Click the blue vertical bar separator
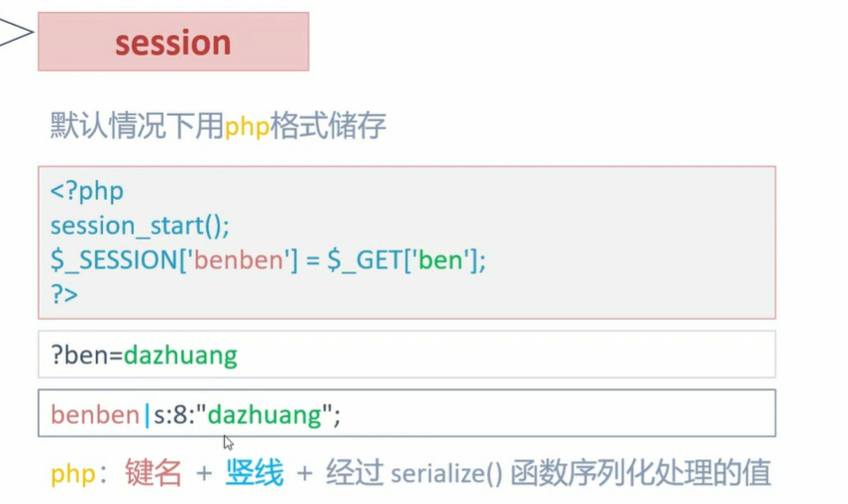848x504 pixels. click(147, 415)
